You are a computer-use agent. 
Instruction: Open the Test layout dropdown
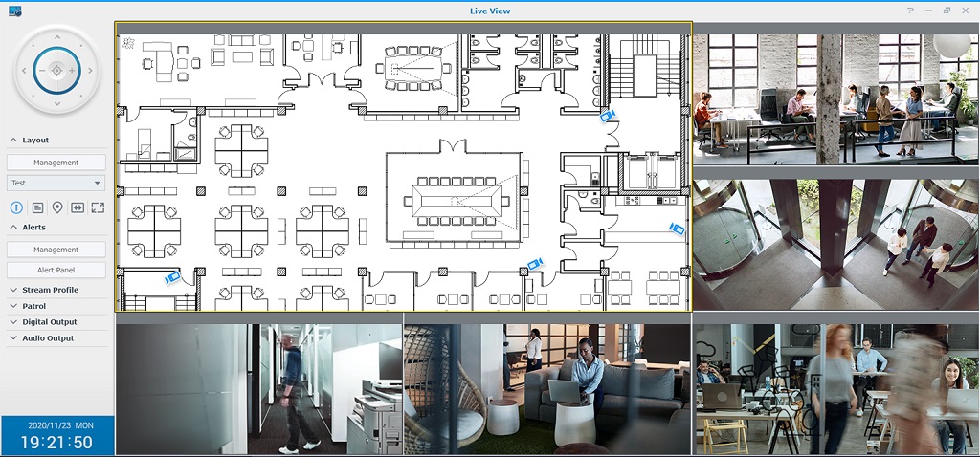pyautogui.click(x=56, y=183)
